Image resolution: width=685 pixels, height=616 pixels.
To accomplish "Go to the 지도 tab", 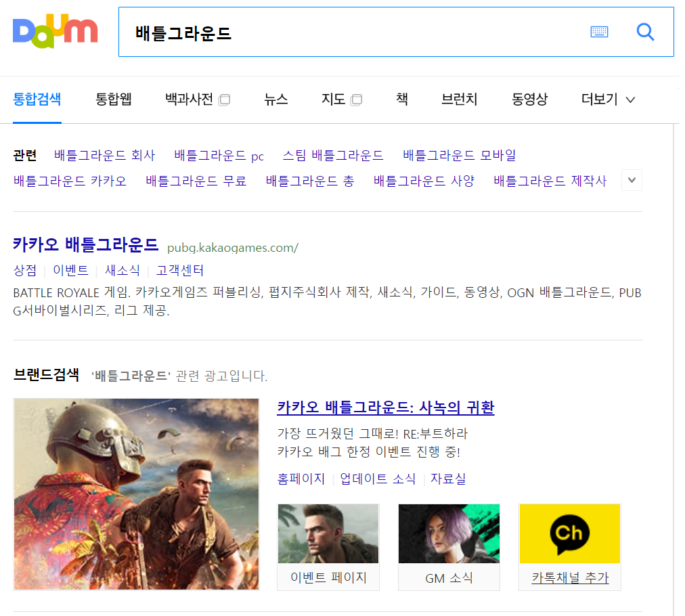I will pos(333,100).
